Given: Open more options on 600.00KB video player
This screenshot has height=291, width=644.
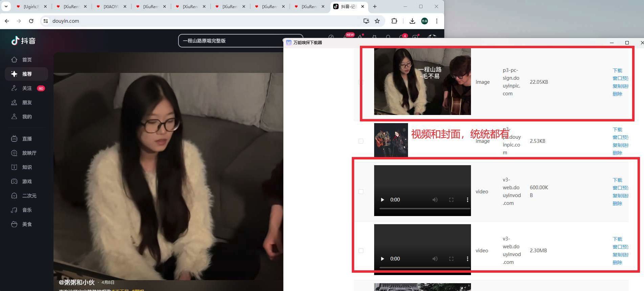Looking at the screenshot, I should pos(468,200).
